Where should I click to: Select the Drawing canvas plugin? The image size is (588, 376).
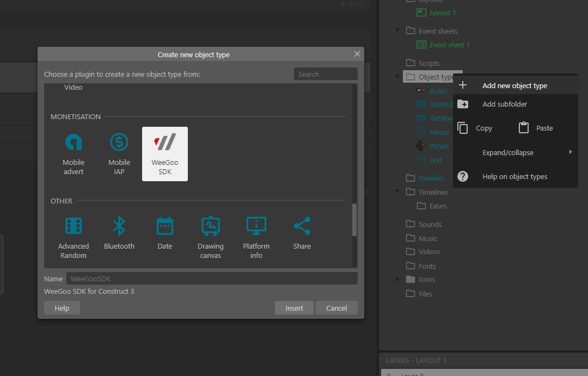[211, 226]
